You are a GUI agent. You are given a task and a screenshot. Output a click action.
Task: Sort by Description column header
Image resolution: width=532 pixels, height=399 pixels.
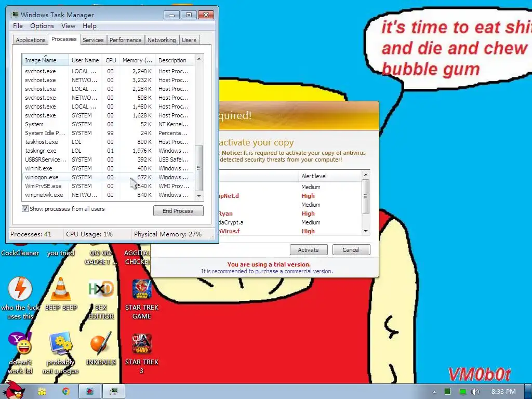pyautogui.click(x=175, y=60)
